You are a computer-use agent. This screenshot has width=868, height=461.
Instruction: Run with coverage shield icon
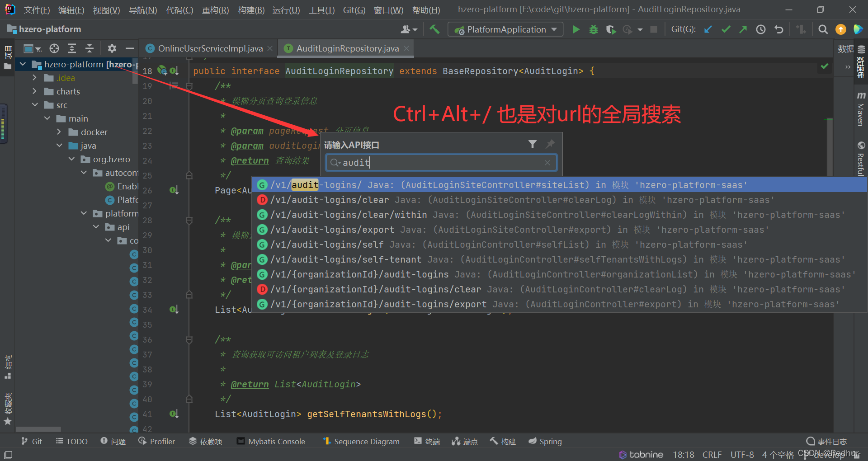point(611,29)
